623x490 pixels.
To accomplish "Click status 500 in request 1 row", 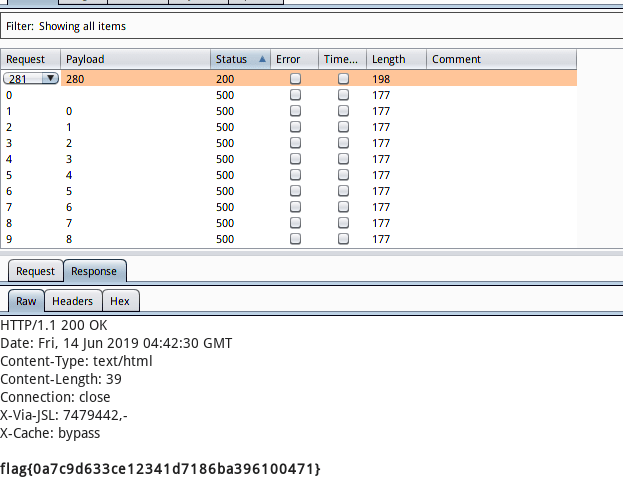I will [x=225, y=111].
